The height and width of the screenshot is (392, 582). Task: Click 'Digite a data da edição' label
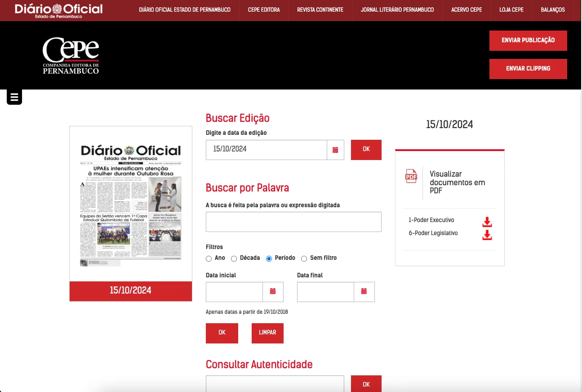pyautogui.click(x=236, y=133)
